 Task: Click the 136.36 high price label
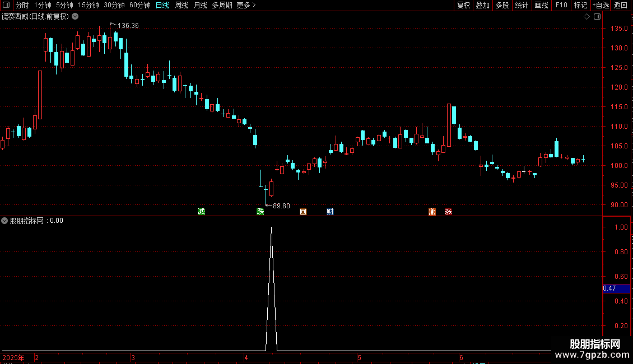tap(128, 25)
